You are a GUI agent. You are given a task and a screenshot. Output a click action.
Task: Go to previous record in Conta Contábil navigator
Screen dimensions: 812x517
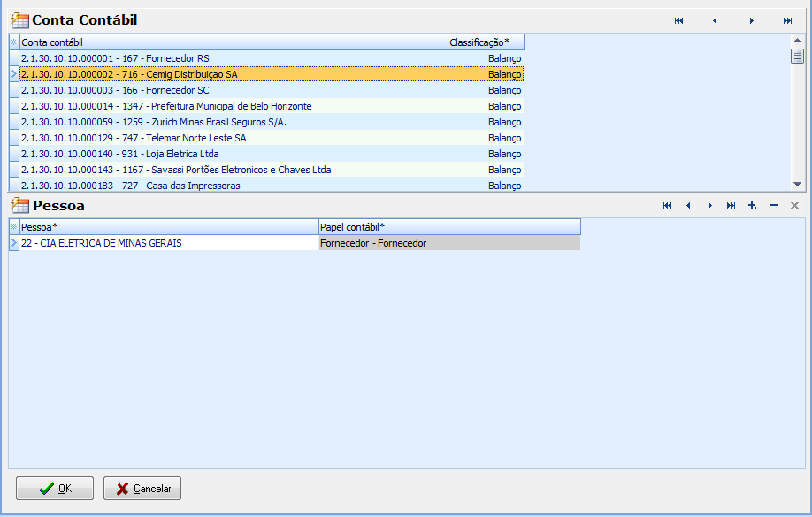(715, 20)
